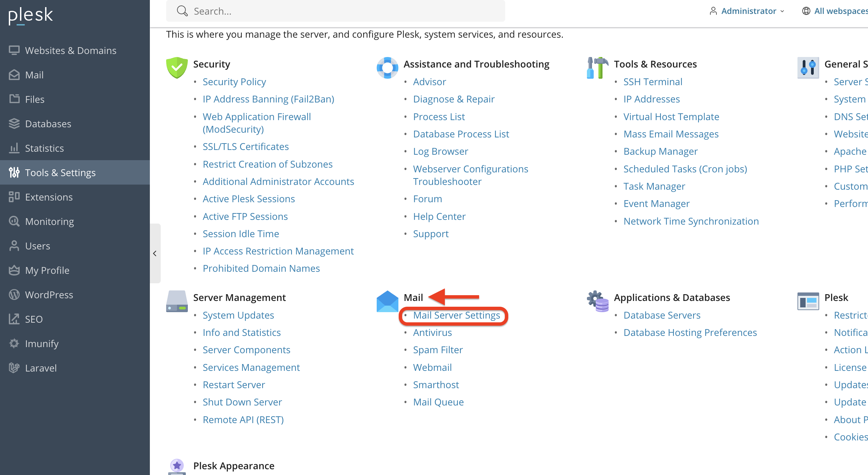This screenshot has height=475, width=868.
Task: Open the Log Browser link
Action: click(x=440, y=151)
